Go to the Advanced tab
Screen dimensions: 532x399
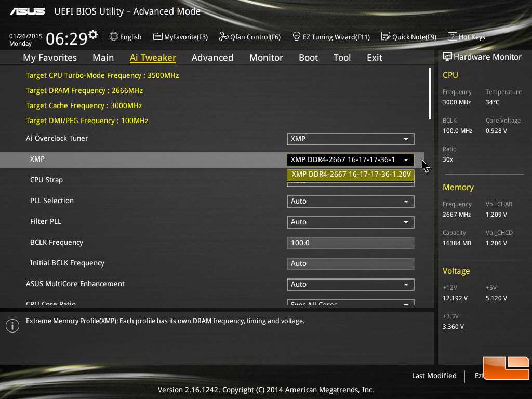(212, 58)
